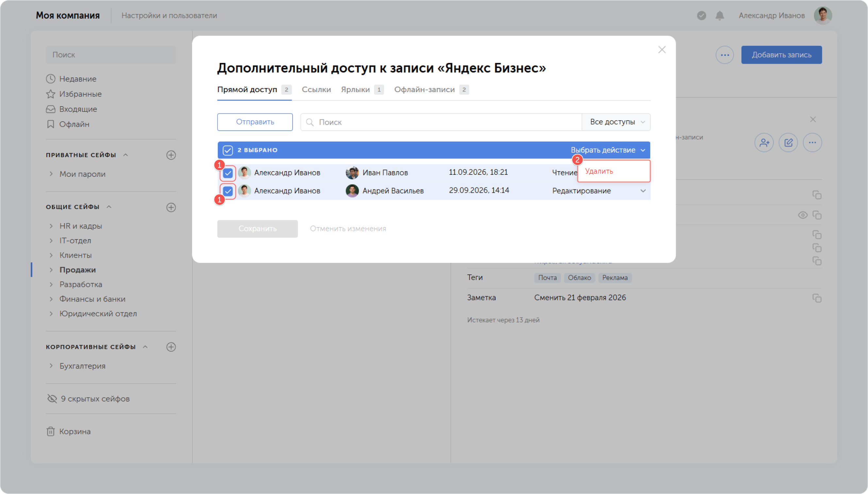Open Входящие inbox

pos(72,109)
